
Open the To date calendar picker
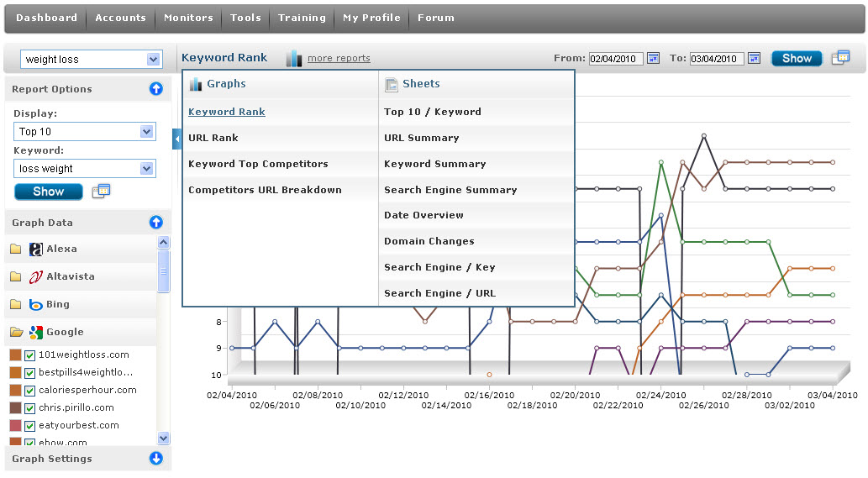click(x=754, y=58)
